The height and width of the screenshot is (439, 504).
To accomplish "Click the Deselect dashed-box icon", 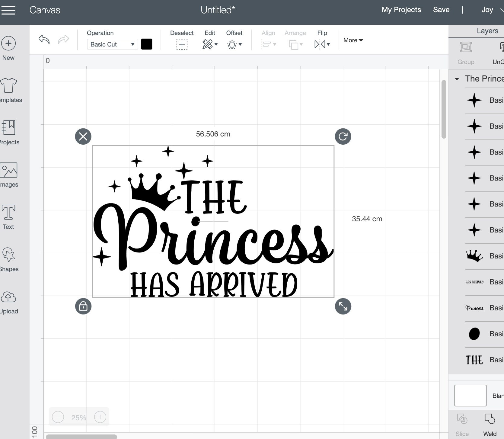I will click(182, 44).
